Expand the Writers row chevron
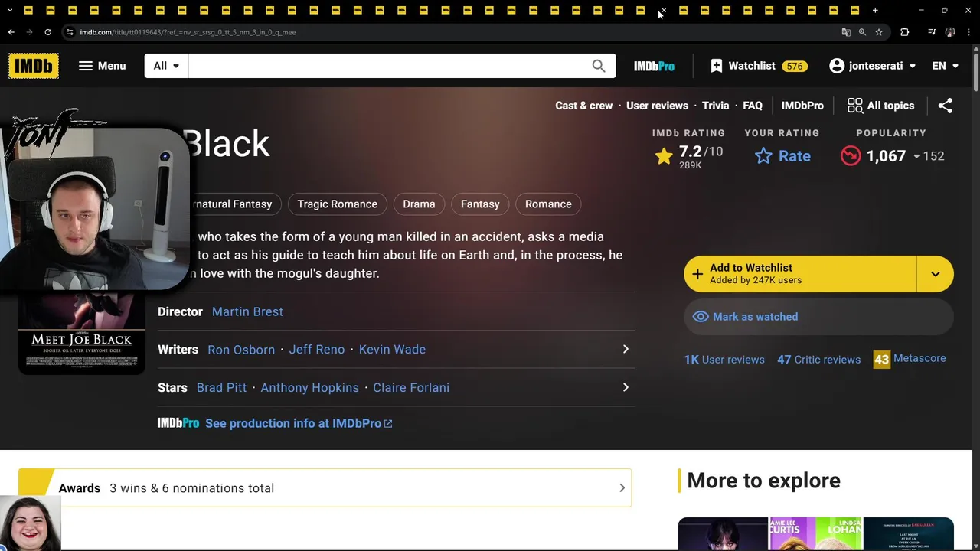The width and height of the screenshot is (980, 551). (x=626, y=350)
